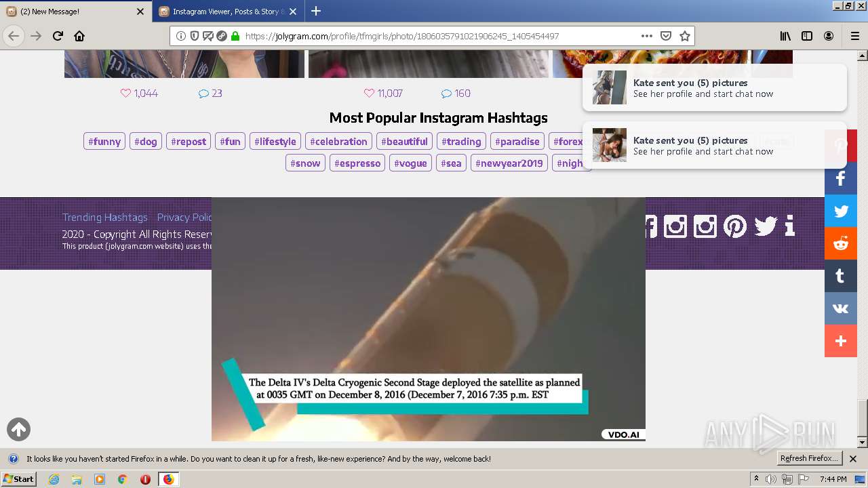868x488 pixels.
Task: Dismiss the Firefox refresh notification bar
Action: click(x=853, y=459)
